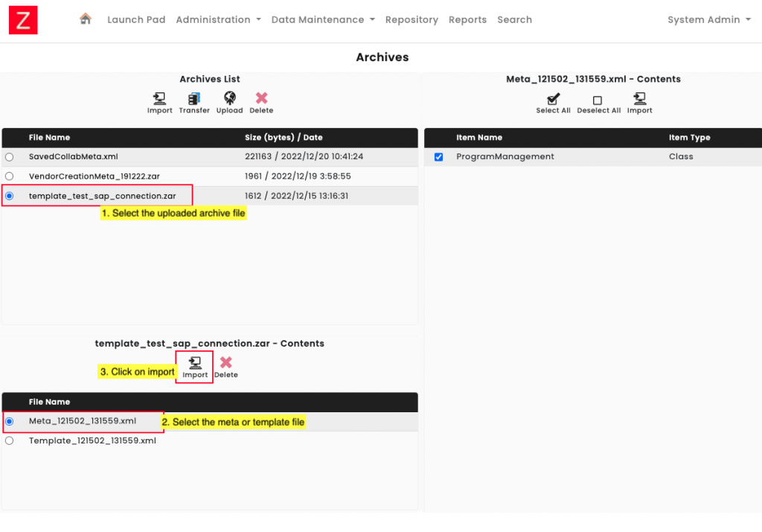
Task: Select the SavedCollabMeta.xml radio button
Action: click(9, 157)
